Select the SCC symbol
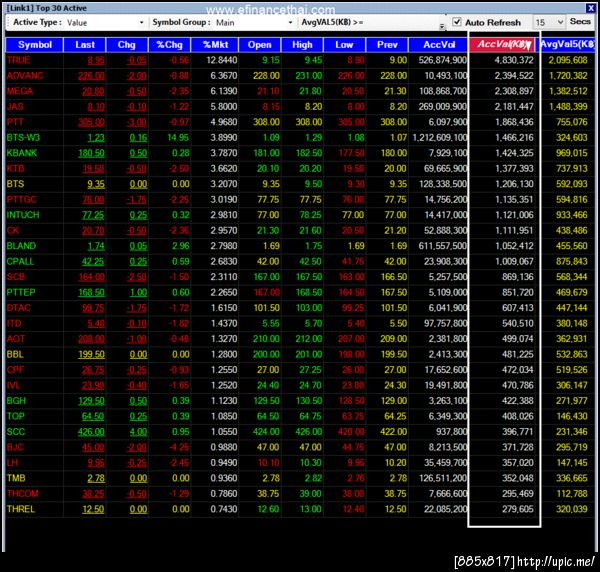This screenshot has width=600, height=572. coord(16,432)
